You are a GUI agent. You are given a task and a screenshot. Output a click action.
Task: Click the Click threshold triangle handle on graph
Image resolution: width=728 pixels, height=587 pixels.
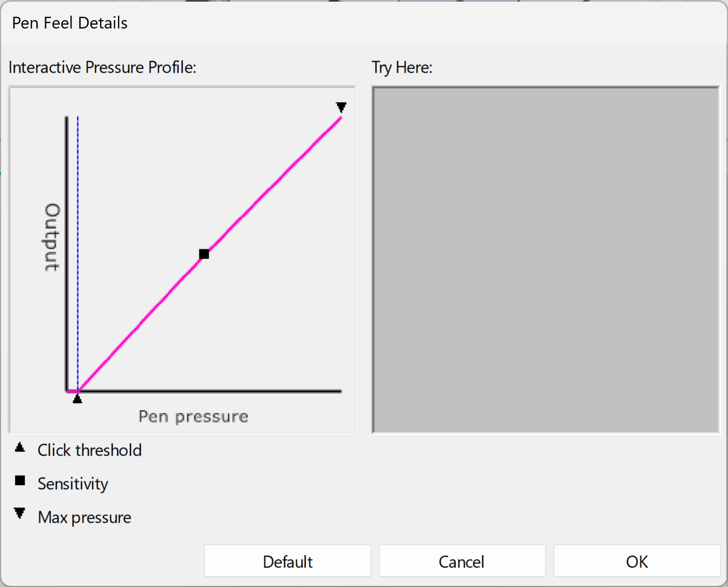pos(78,398)
